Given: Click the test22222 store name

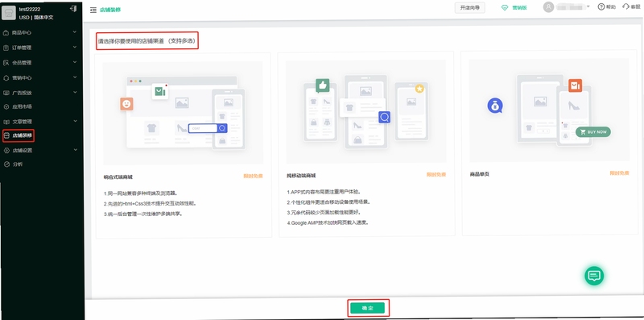Looking at the screenshot, I should 30,9.
